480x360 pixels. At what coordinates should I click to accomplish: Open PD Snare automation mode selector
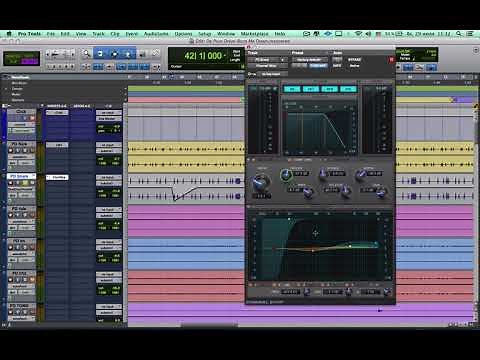tap(25, 195)
